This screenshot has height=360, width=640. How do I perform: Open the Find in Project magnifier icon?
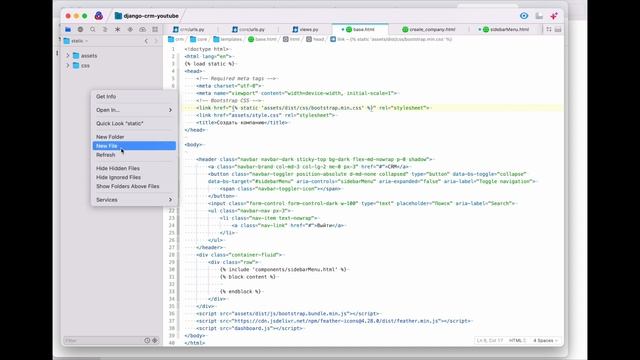pyautogui.click(x=93, y=29)
